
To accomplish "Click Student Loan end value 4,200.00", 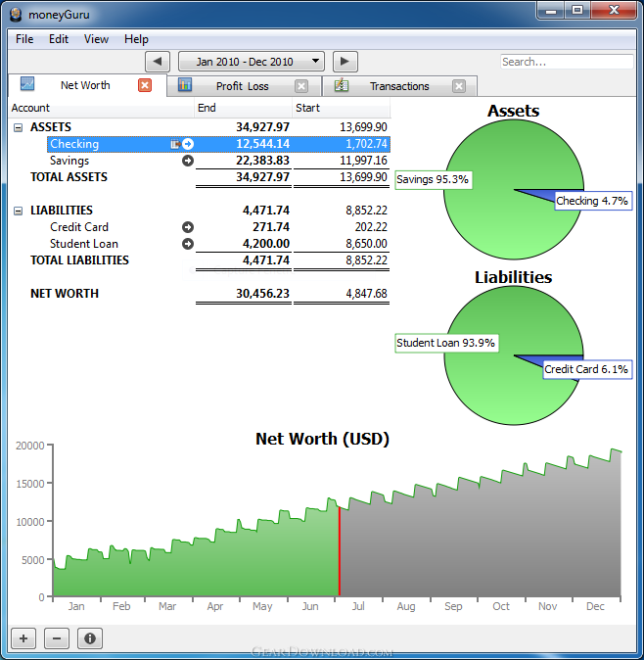I will pos(266,244).
